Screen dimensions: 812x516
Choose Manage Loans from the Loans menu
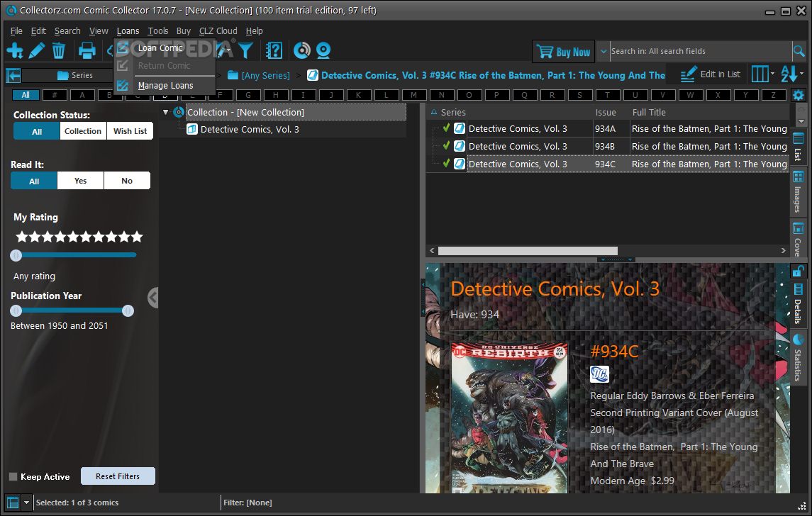165,85
